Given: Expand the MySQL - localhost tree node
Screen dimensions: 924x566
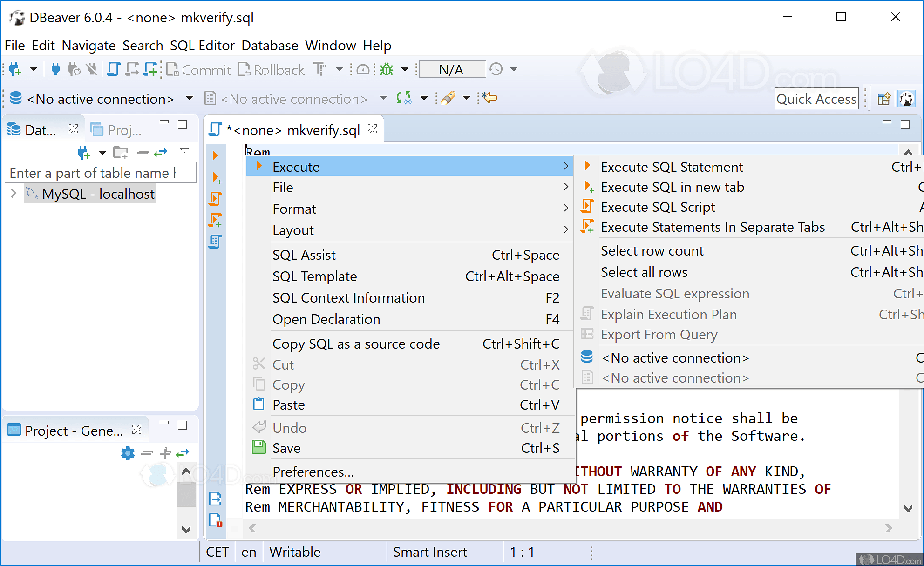Looking at the screenshot, I should tap(14, 194).
